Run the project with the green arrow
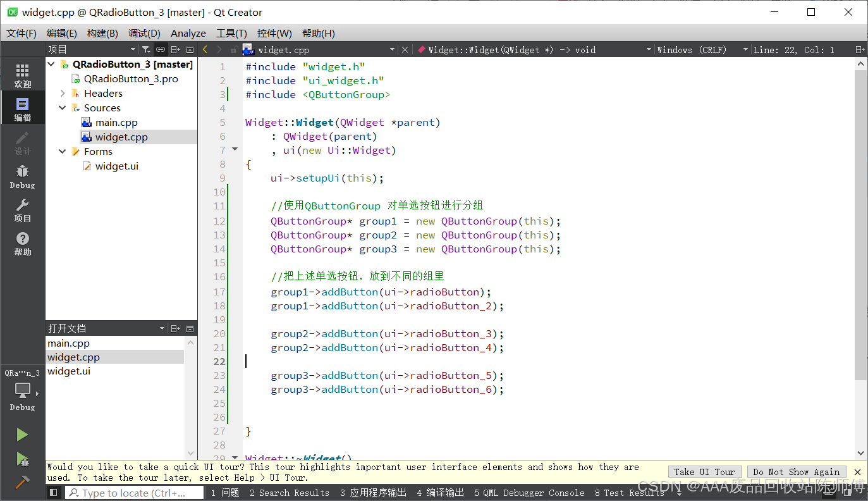 coord(22,435)
